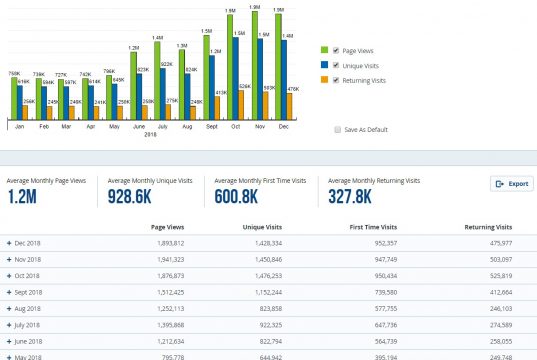Click the blue Oct Unique Visits bar
Image resolution: width=537 pixels, height=360 pixels.
point(236,78)
